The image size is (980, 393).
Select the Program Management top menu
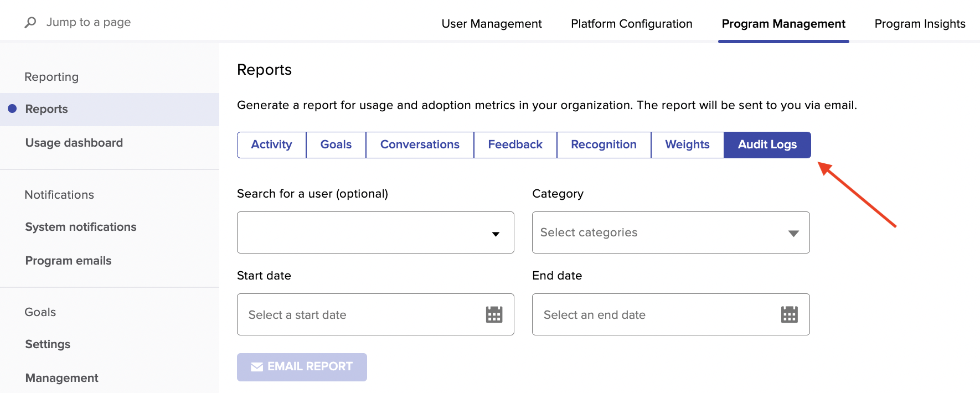coord(783,24)
